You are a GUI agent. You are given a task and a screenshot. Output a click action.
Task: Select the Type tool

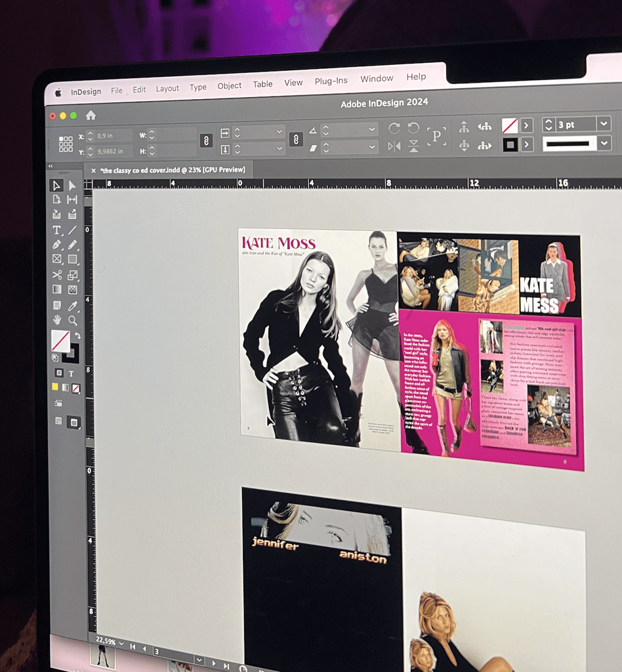click(56, 230)
